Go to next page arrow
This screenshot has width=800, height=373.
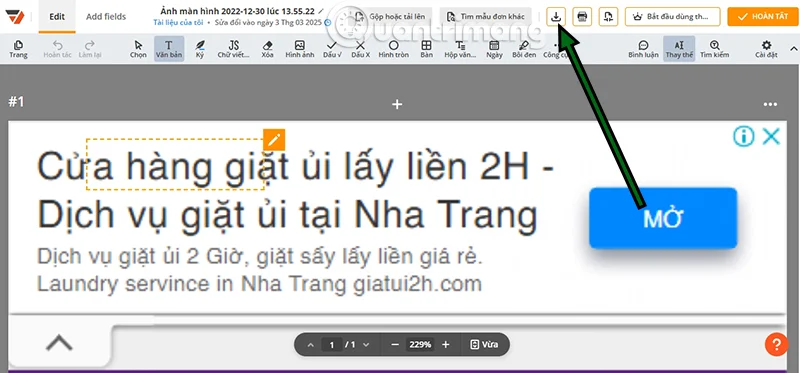(366, 345)
